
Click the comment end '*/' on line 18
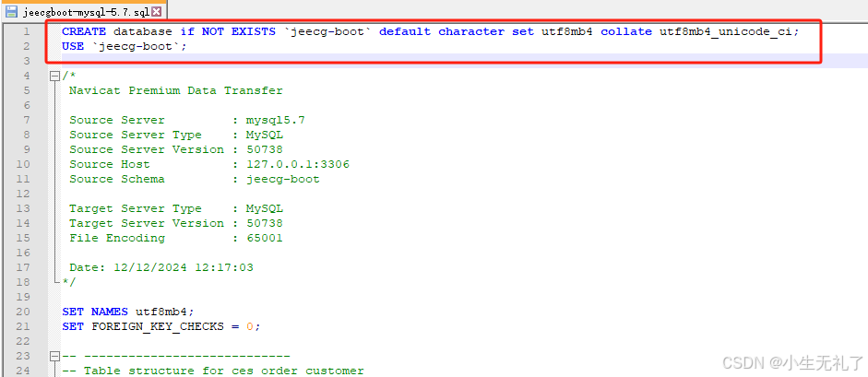click(70, 282)
